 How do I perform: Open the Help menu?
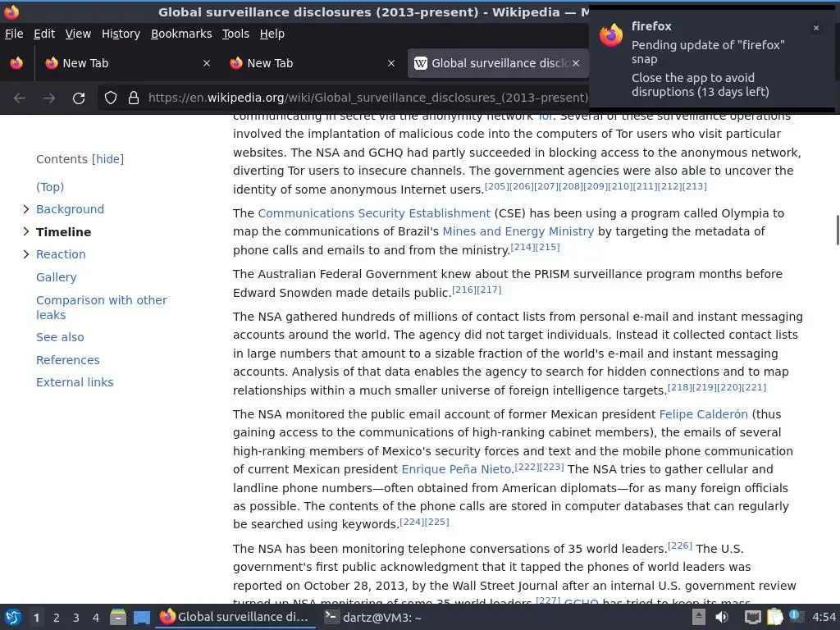272,34
